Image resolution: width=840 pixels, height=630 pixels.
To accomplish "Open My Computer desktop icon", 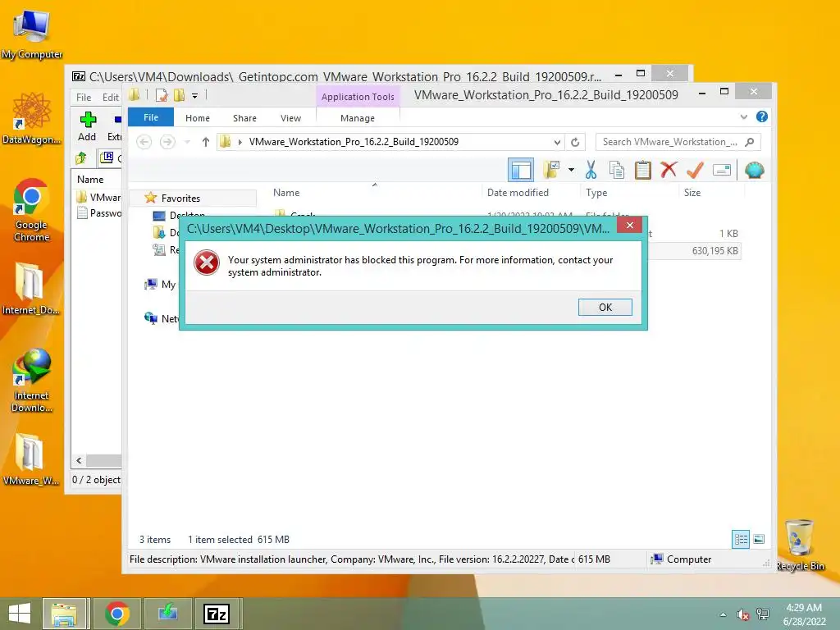I will 32,34.
